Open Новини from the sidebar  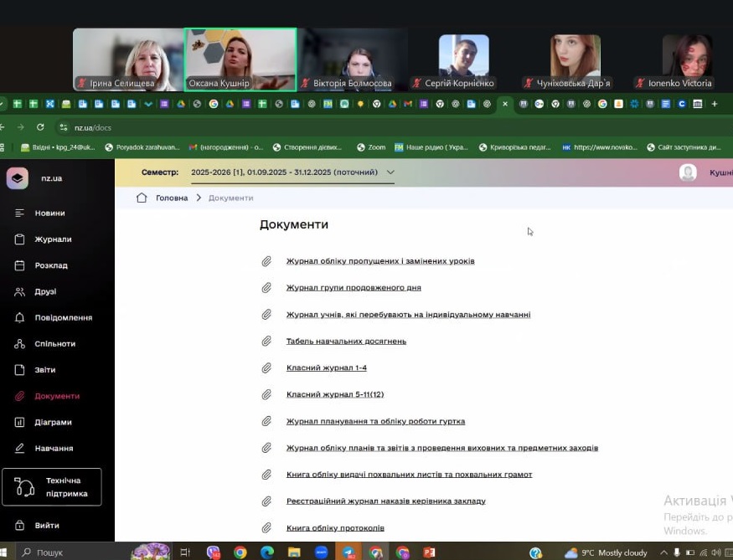[x=49, y=213]
